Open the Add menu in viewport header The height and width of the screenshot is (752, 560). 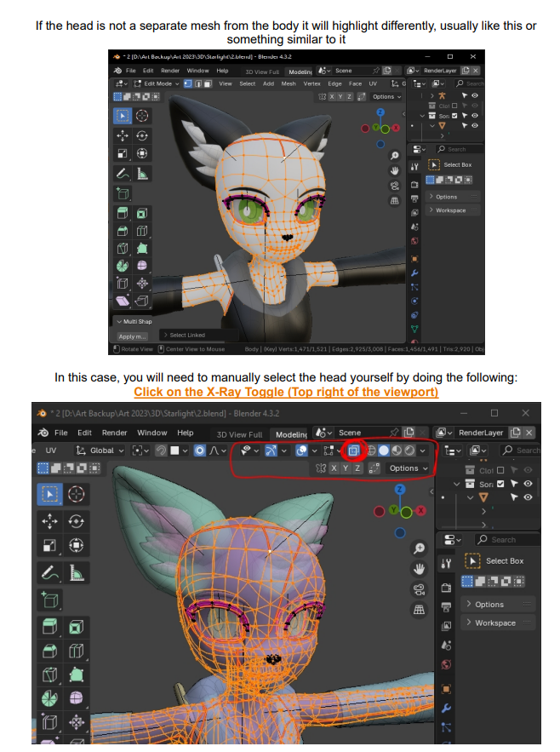[x=268, y=83]
